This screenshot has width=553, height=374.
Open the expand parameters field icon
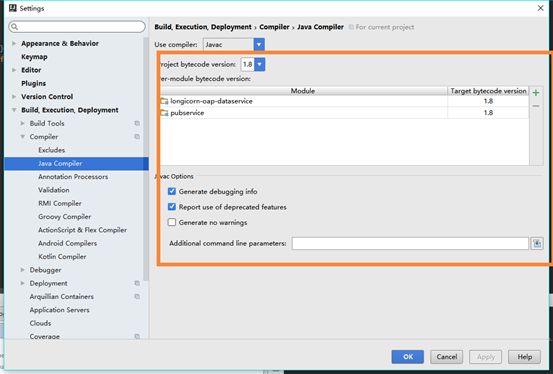537,243
